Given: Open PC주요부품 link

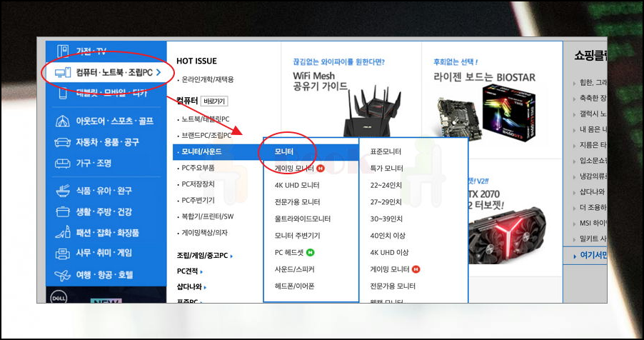Looking at the screenshot, I should [198, 168].
